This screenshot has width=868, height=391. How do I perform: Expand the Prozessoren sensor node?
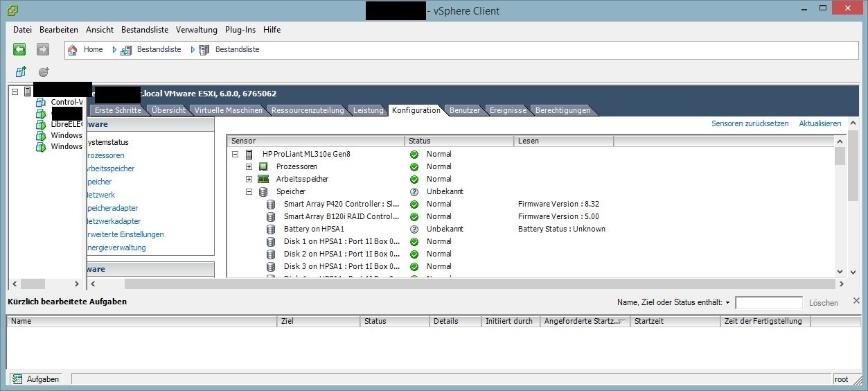249,167
